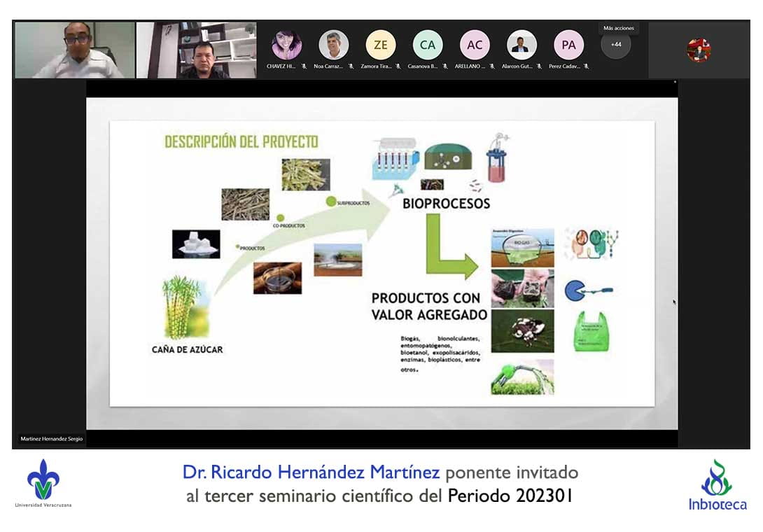Select the second webcam tile with bookshelf
763x532 pixels.
coord(197,50)
